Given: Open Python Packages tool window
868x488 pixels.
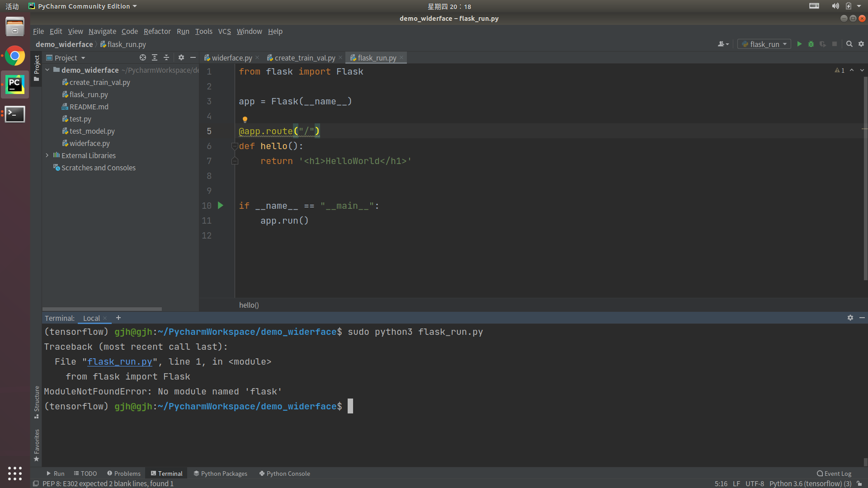Looking at the screenshot, I should click(220, 474).
